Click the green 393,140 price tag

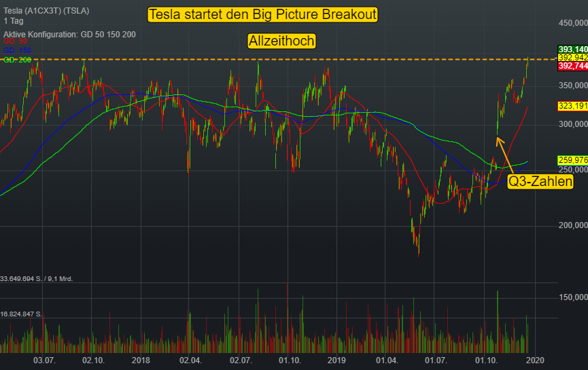pos(572,49)
